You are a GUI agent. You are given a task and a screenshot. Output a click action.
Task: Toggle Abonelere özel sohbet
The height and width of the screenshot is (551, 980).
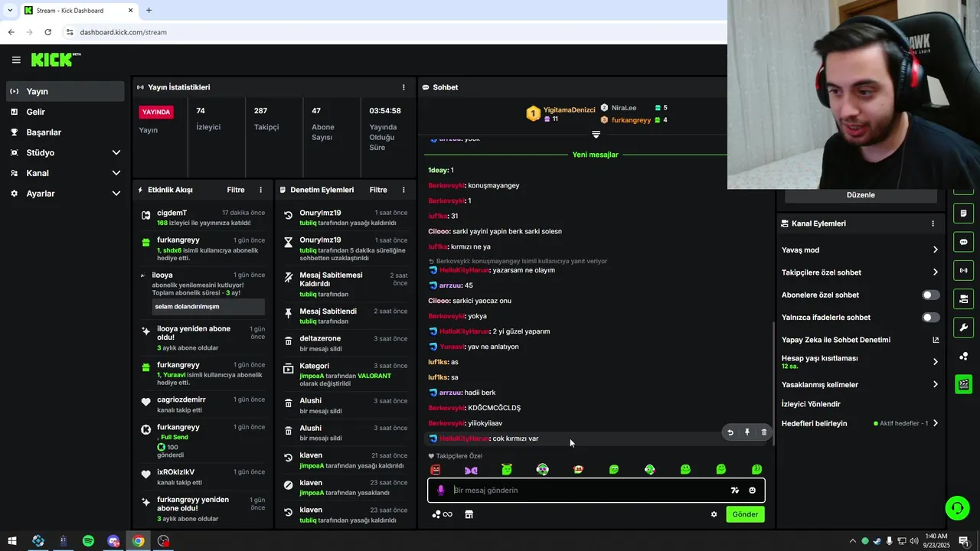pyautogui.click(x=930, y=295)
